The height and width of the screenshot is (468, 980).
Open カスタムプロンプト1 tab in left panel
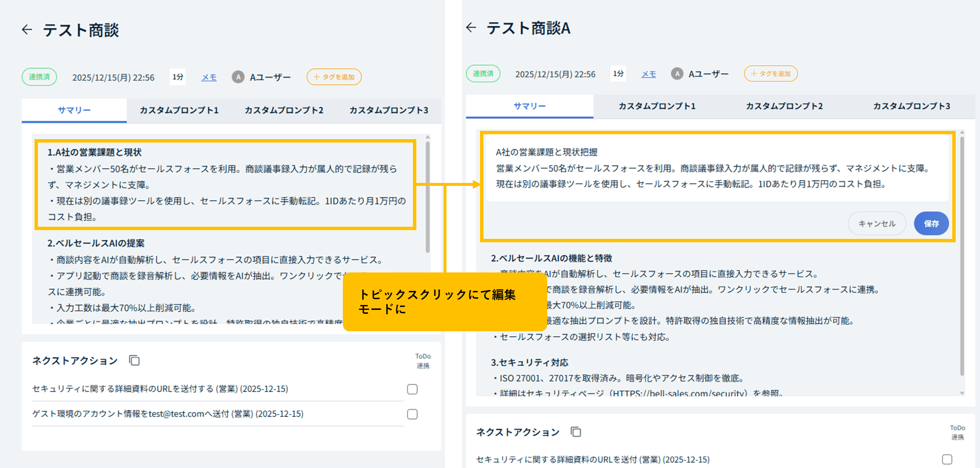(x=179, y=110)
